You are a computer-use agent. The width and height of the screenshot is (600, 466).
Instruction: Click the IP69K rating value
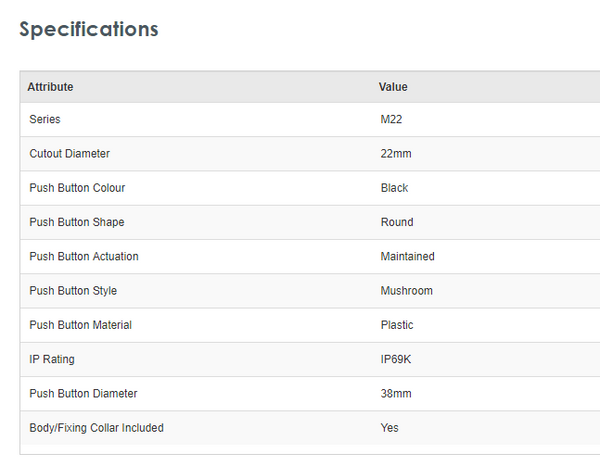click(396, 359)
